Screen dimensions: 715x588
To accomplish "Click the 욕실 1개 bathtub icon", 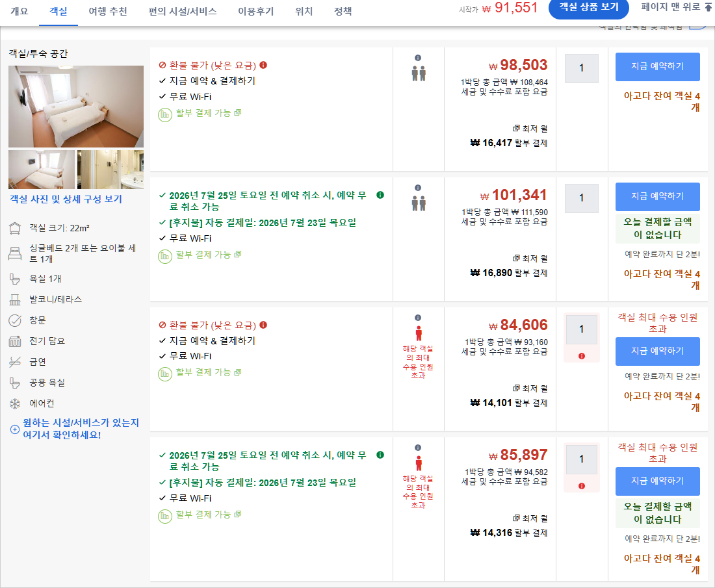I will [x=15, y=279].
